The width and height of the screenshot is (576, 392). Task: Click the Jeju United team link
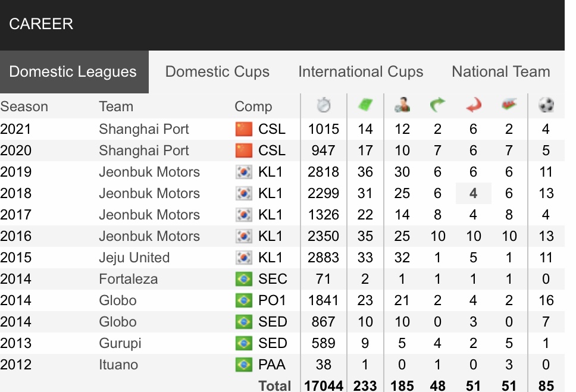pos(134,258)
